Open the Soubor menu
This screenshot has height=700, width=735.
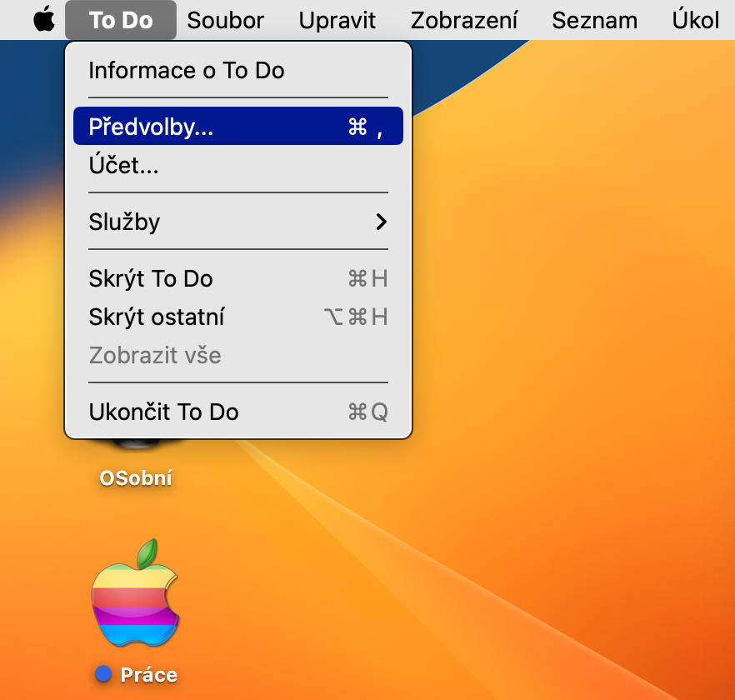pyautogui.click(x=226, y=20)
